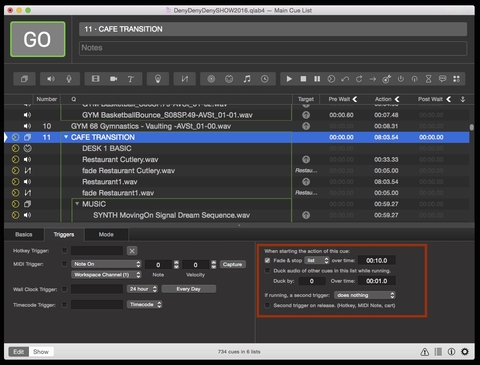Image resolution: width=480 pixels, height=365 pixels.
Task: Click the Pre Wait column chevron
Action: pyautogui.click(x=355, y=99)
